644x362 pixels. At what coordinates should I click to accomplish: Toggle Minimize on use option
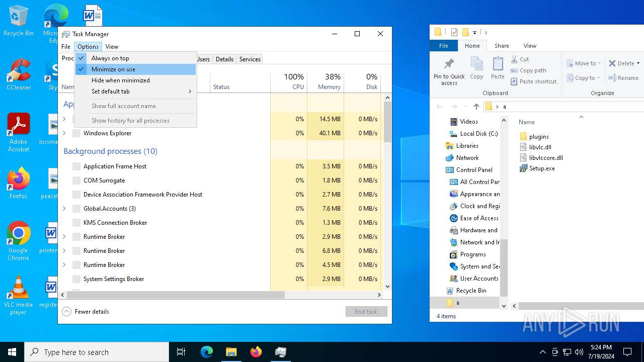(113, 69)
